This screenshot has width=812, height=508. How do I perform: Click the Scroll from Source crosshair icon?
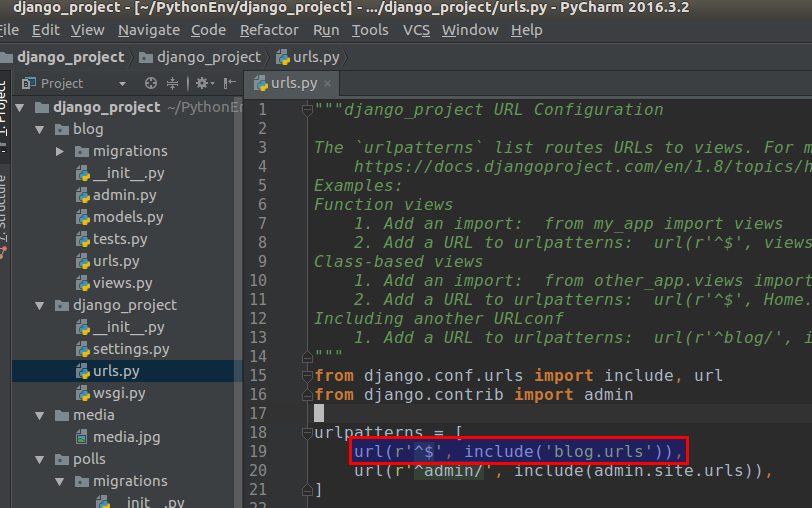tap(151, 83)
